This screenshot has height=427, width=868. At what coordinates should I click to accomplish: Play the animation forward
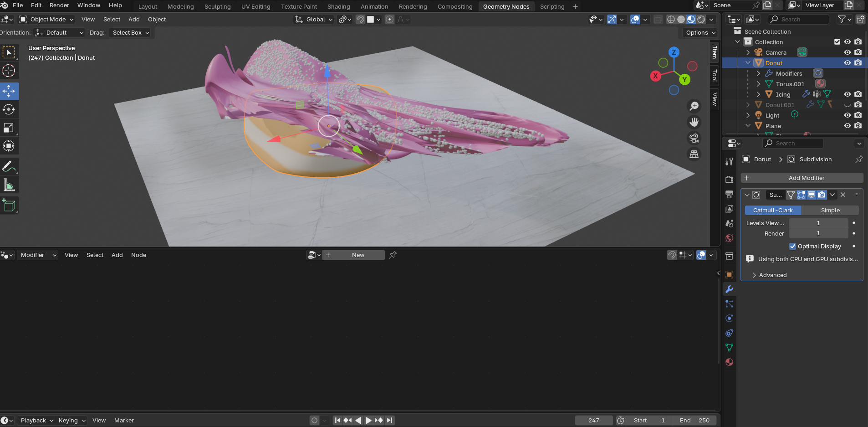point(368,420)
